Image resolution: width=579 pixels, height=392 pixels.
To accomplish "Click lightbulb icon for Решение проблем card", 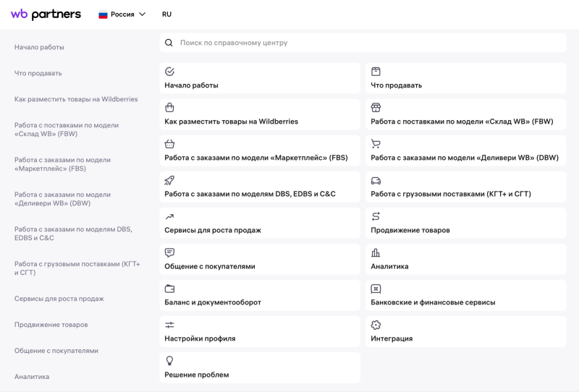I will pos(169,361).
